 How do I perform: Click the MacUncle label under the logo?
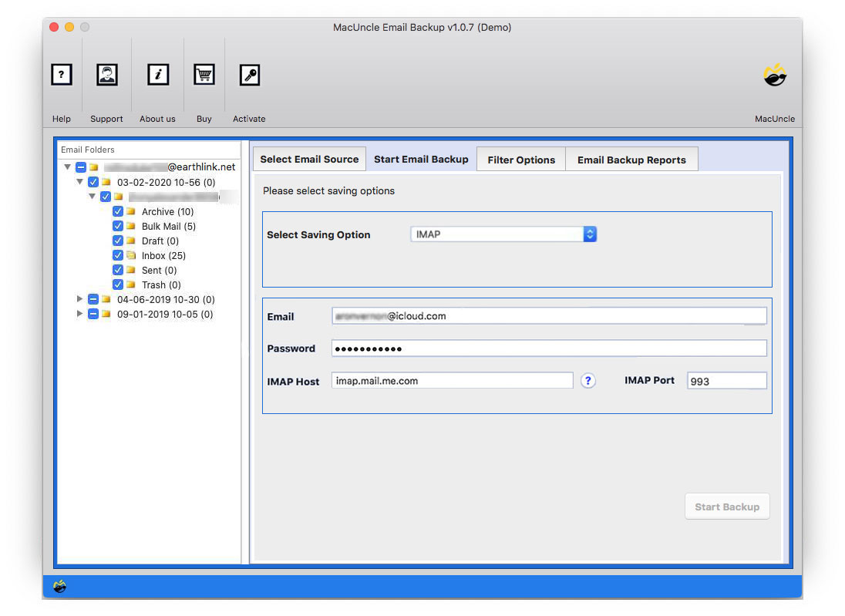pos(774,119)
